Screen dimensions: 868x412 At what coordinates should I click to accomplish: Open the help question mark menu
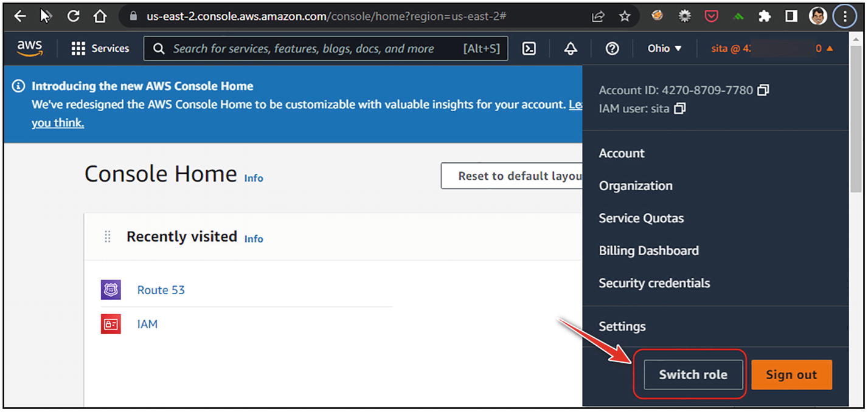613,49
